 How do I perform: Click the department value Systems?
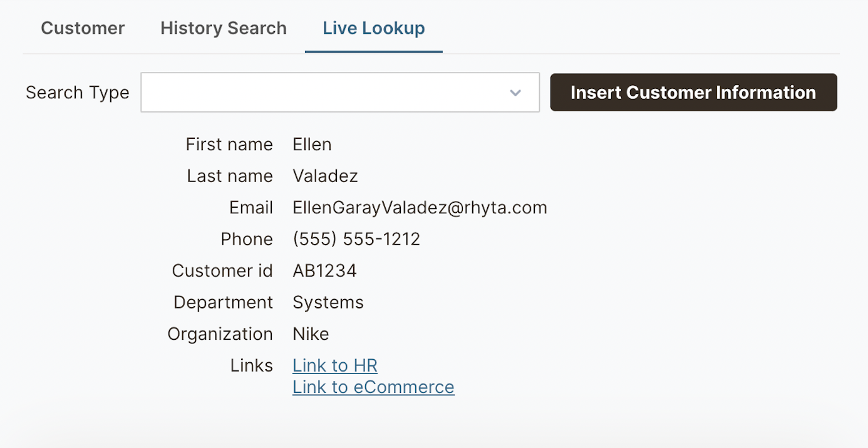coord(328,303)
